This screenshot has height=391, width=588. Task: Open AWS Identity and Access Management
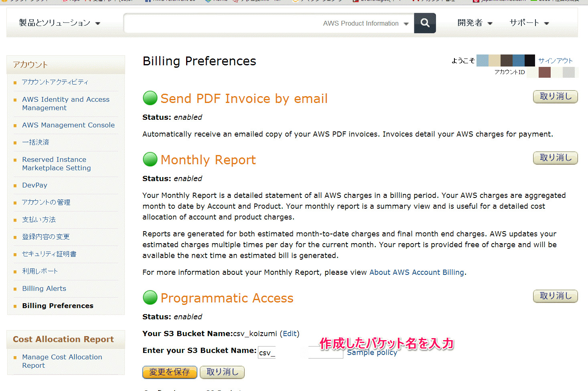pyautogui.click(x=66, y=103)
